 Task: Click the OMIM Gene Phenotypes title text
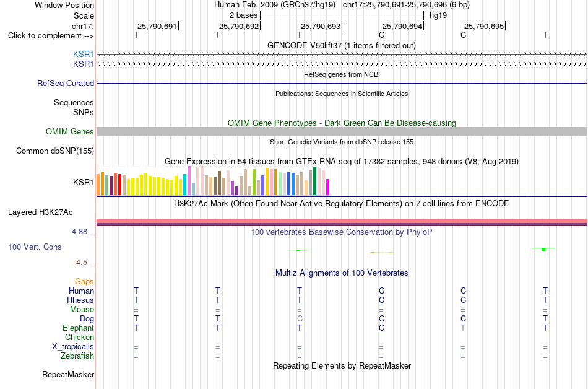342,123
